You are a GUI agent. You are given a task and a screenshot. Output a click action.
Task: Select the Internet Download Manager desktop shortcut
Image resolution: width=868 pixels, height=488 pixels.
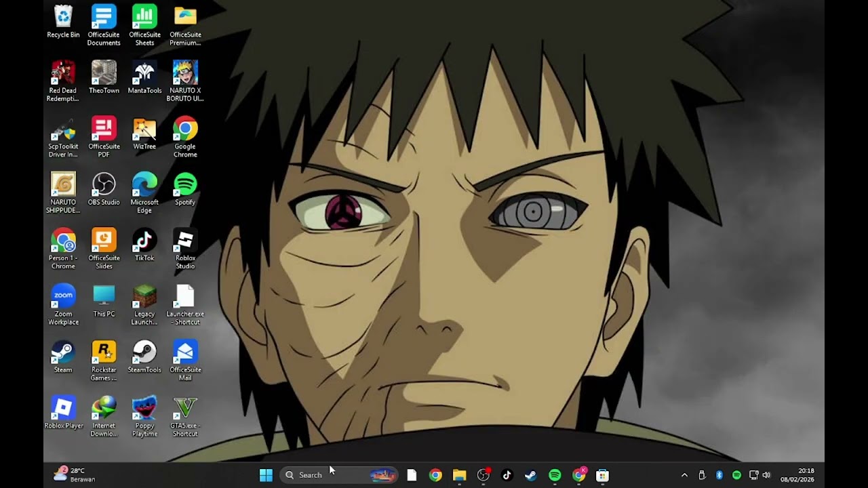pyautogui.click(x=104, y=417)
